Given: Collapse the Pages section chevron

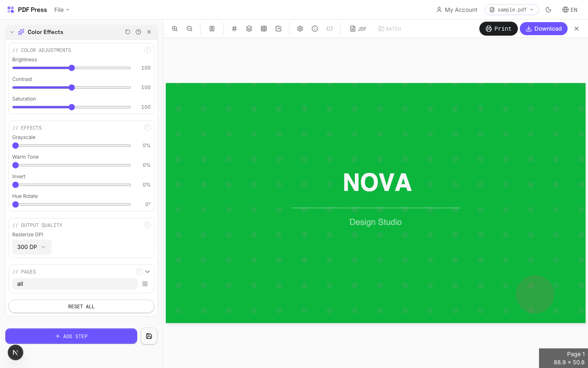Looking at the screenshot, I should coord(147,272).
